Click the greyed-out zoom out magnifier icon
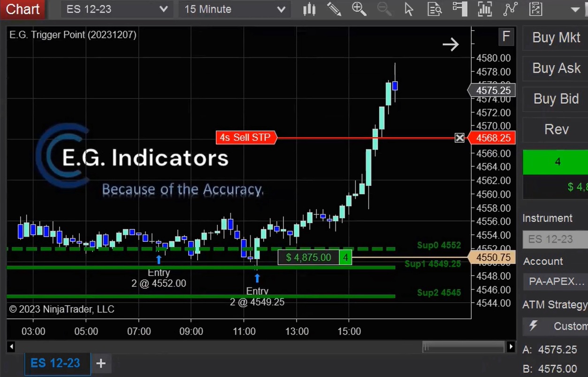The height and width of the screenshot is (377, 588). 384,9
